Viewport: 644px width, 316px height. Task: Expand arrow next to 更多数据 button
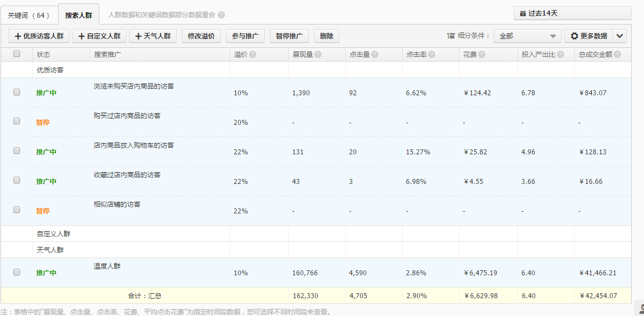[x=620, y=36]
